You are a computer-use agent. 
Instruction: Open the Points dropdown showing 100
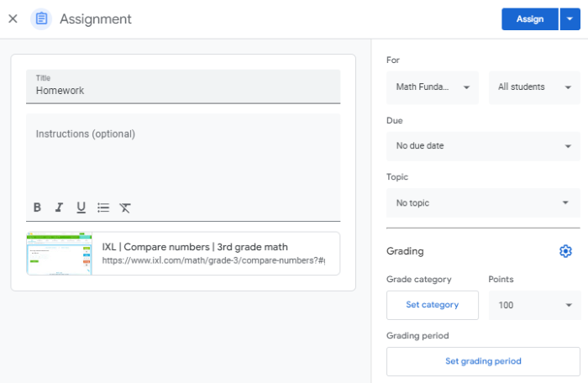[x=534, y=305]
